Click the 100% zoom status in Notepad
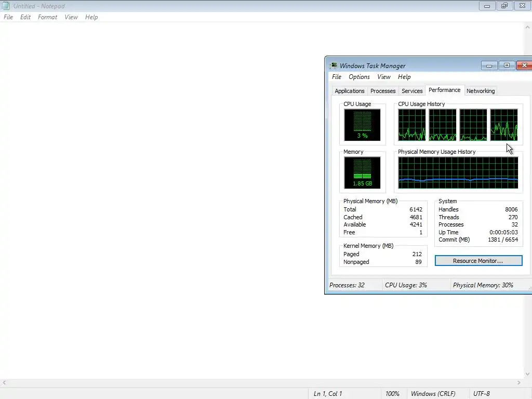The image size is (532, 399). pyautogui.click(x=392, y=394)
